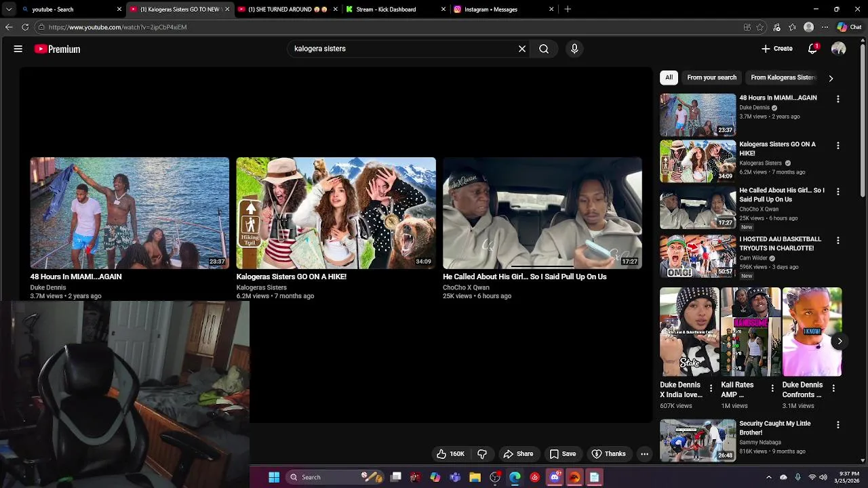The height and width of the screenshot is (488, 868).
Task: Open the Duke Dennis X India love short thumbnail
Action: [x=690, y=331]
